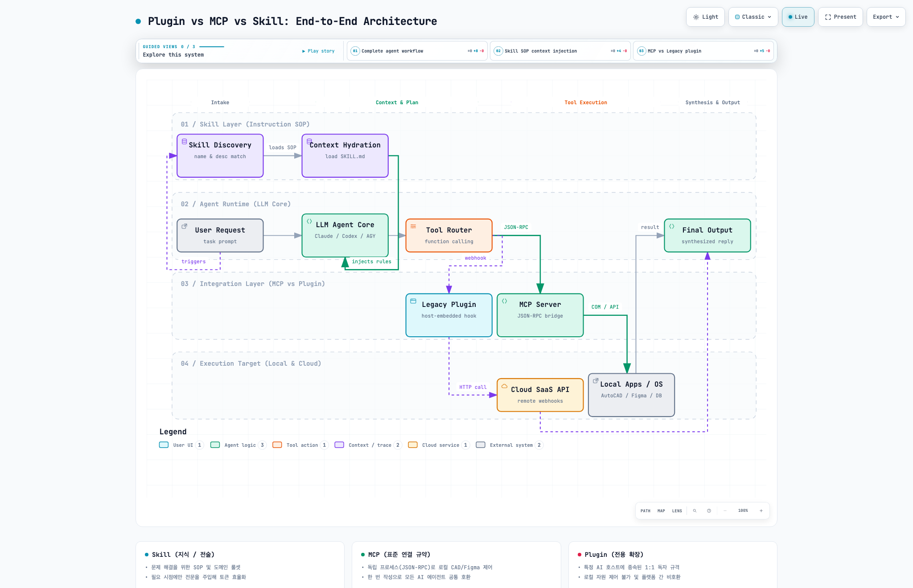Click the external-link icon on Local Apps / OS node
Viewport: 913px width, 588px height.
click(x=596, y=380)
